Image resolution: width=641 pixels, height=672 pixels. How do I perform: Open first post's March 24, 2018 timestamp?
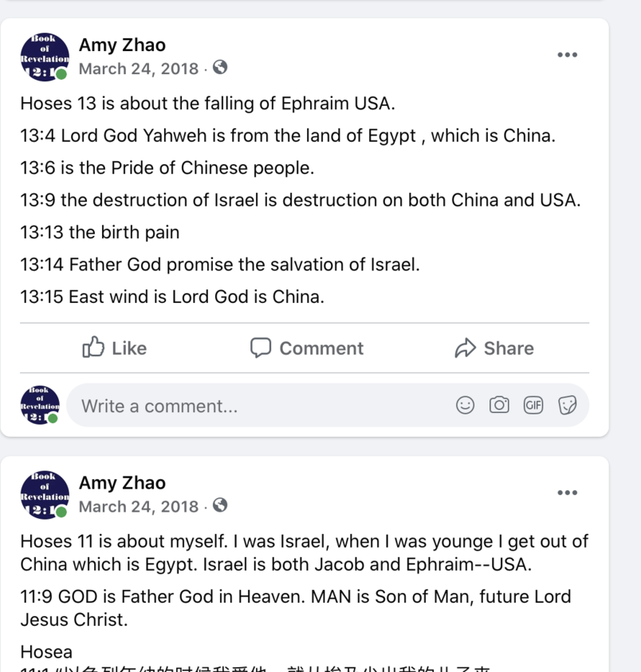coord(139,69)
